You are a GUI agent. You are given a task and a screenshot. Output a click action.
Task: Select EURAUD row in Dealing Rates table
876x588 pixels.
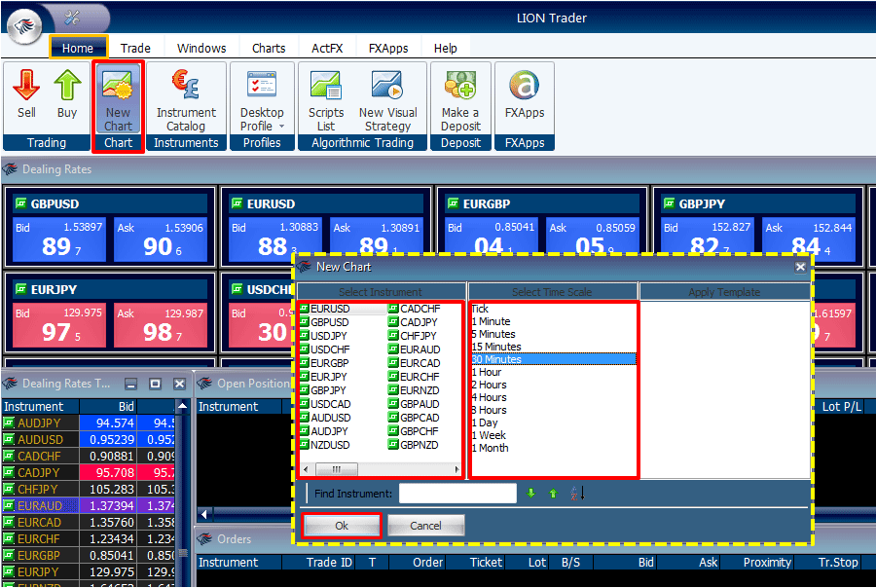pos(89,506)
